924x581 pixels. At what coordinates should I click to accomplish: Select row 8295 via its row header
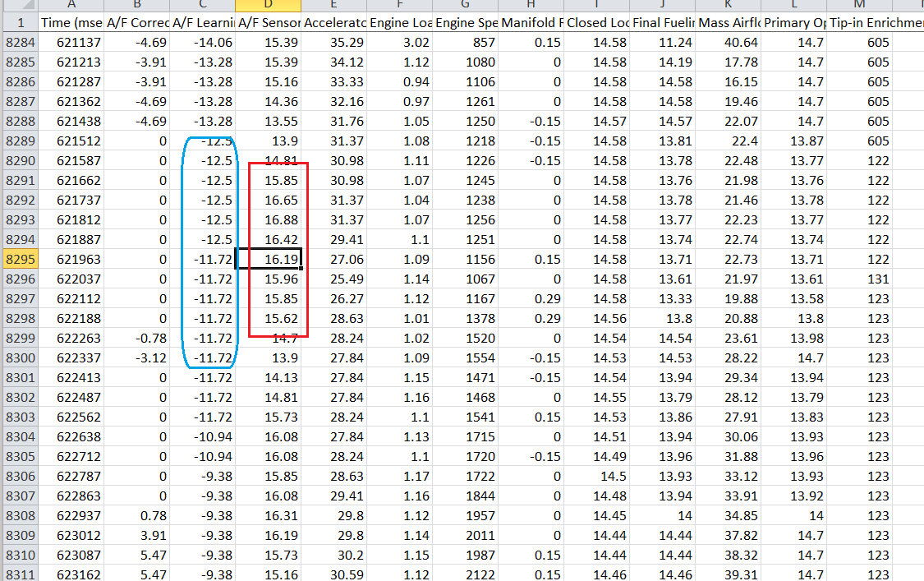tap(18, 259)
